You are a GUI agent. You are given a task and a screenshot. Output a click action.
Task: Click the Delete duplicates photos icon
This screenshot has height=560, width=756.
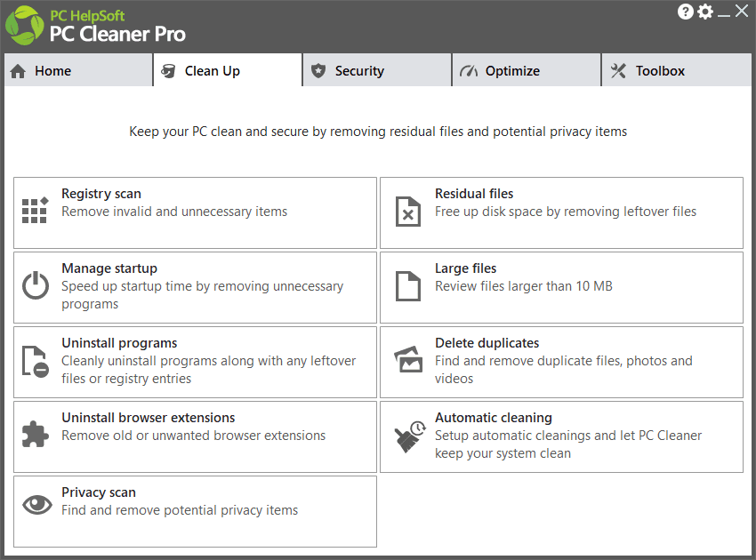coord(408,361)
